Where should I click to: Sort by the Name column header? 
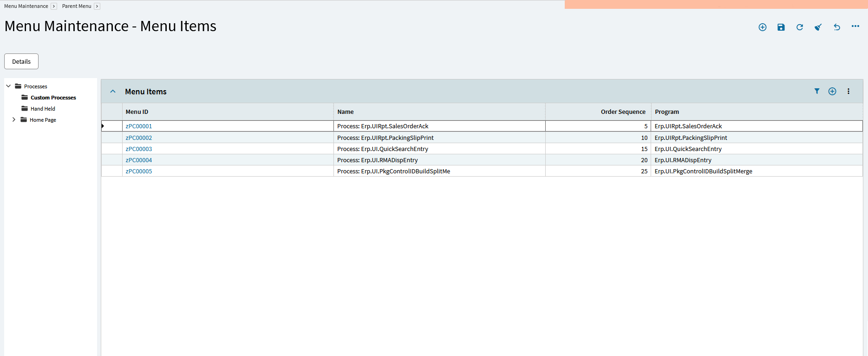click(439, 112)
